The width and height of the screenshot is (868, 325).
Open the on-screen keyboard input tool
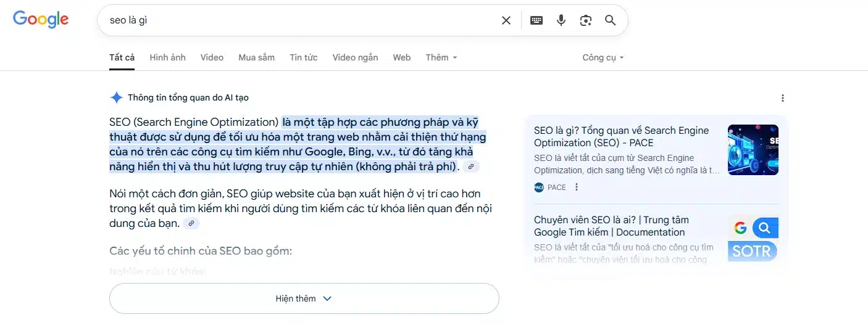(x=536, y=20)
